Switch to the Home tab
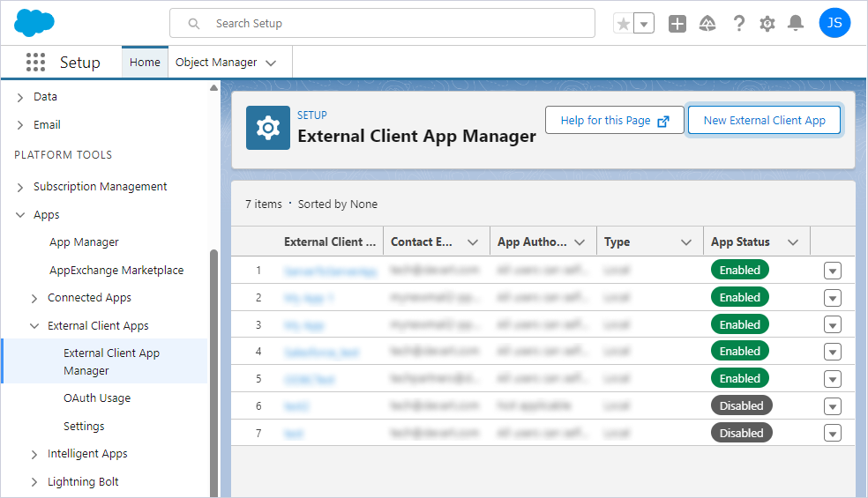Image resolution: width=868 pixels, height=498 pixels. (145, 62)
